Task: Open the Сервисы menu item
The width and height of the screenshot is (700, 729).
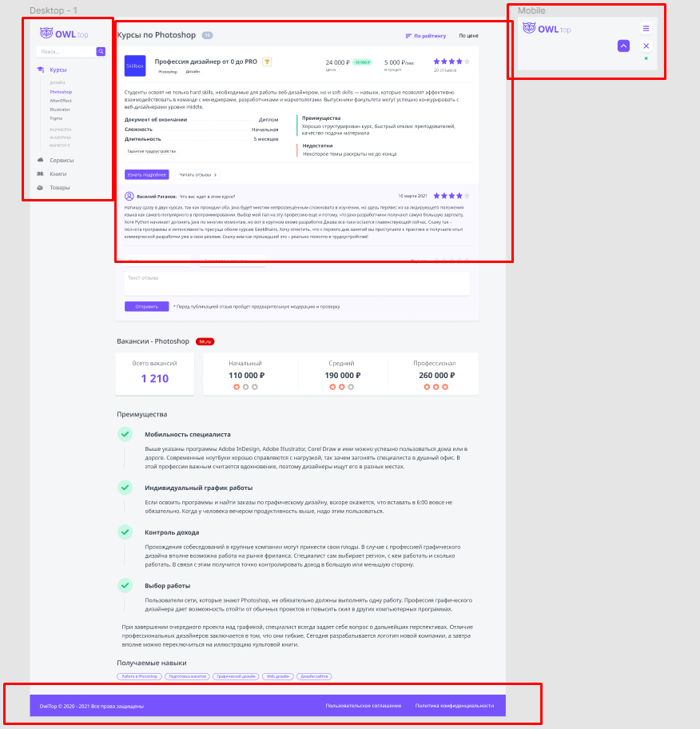Action: 62,161
